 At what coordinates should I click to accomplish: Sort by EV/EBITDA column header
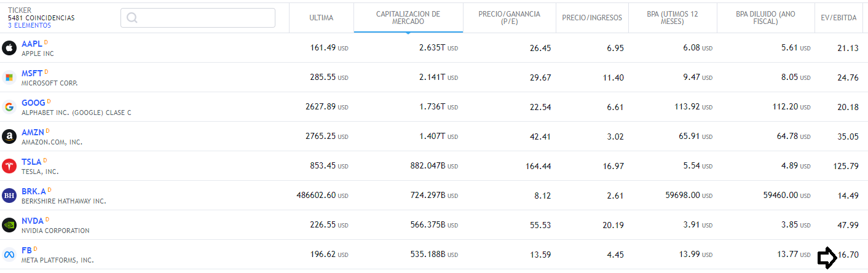838,18
